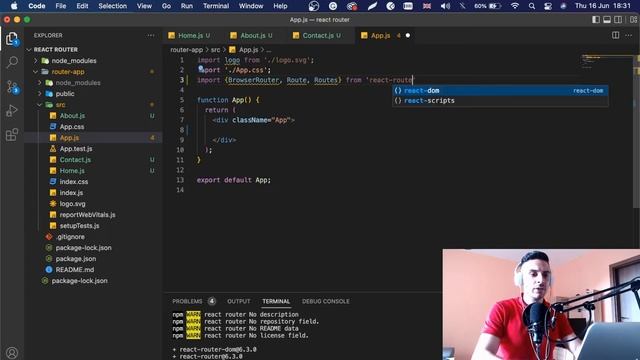This screenshot has height=360, width=640.
Task: Open Customize Layout icon in title bar
Action: click(633, 20)
